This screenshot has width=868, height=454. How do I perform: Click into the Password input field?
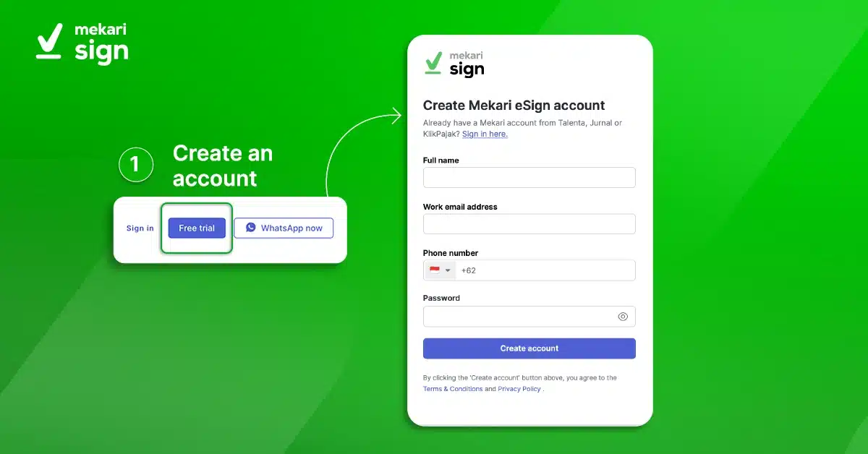529,317
